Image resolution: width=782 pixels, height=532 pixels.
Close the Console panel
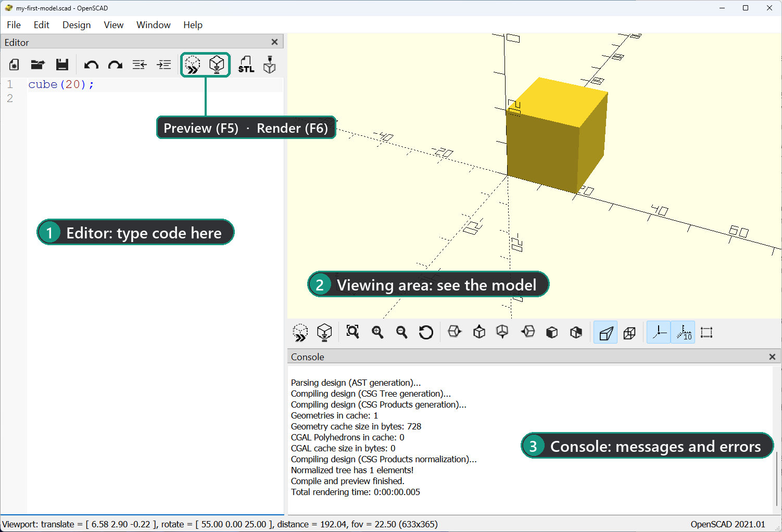[772, 357]
